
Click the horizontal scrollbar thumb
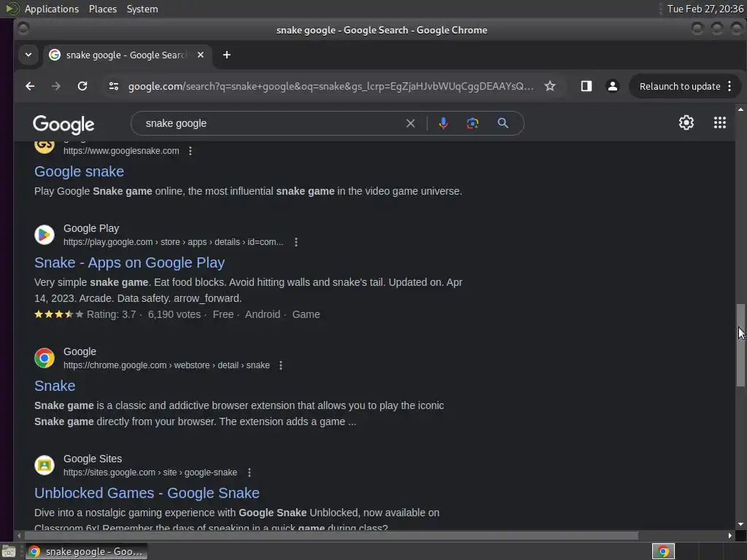330,536
